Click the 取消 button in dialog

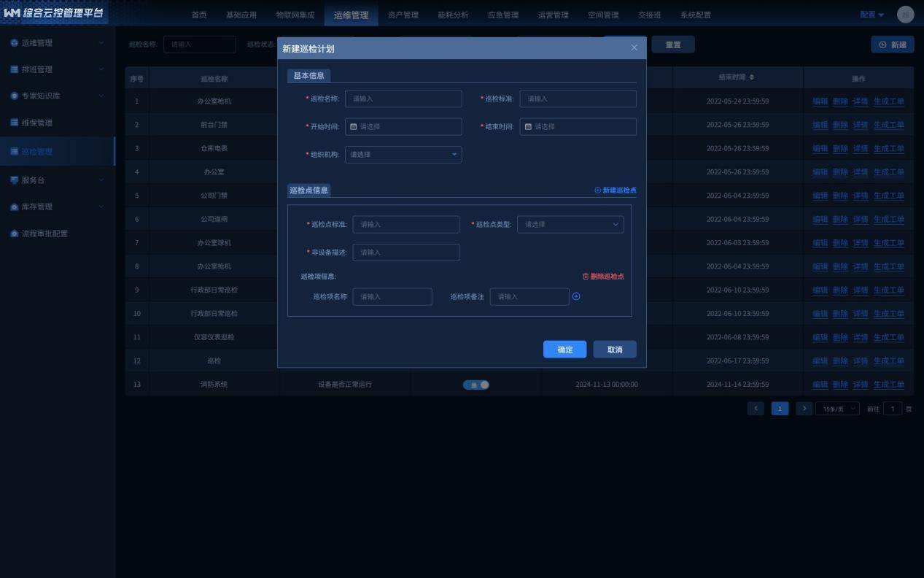click(x=614, y=350)
